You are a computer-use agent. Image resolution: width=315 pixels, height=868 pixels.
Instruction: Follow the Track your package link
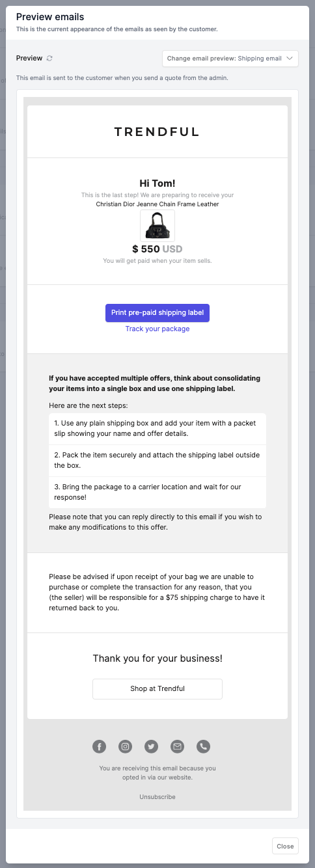pos(157,329)
